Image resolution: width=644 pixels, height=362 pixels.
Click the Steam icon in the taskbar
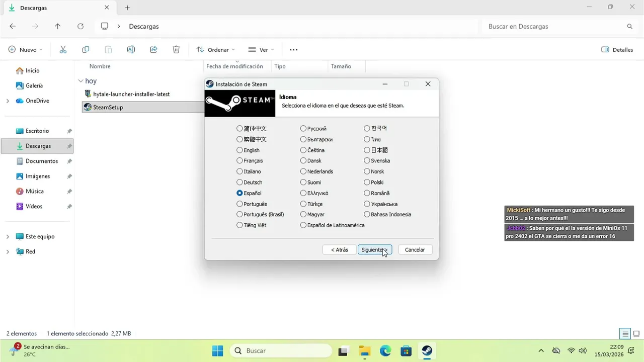pos(427,350)
